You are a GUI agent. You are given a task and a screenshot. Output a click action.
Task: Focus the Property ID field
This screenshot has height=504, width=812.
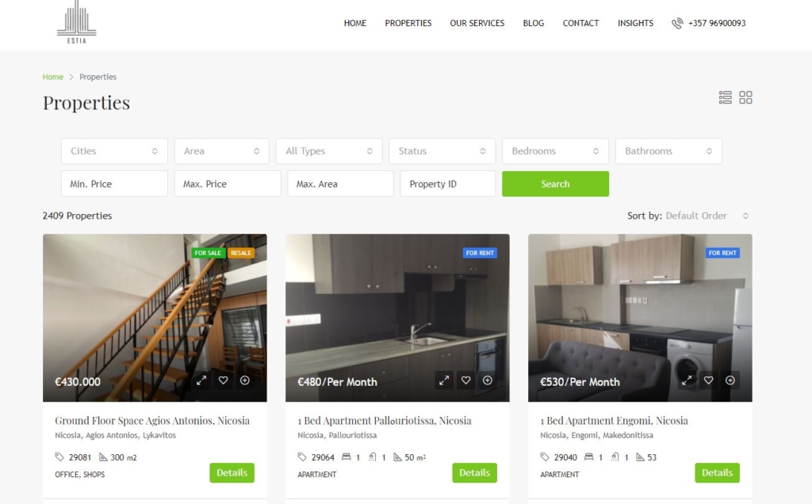pos(448,184)
